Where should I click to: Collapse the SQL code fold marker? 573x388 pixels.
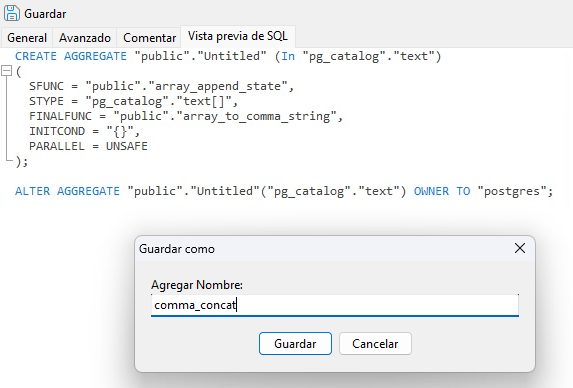7,71
